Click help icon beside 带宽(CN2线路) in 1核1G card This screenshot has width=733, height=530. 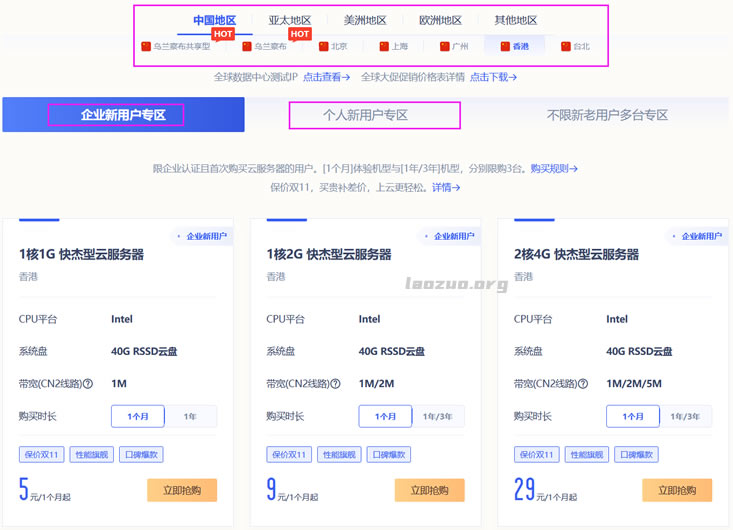tap(88, 383)
